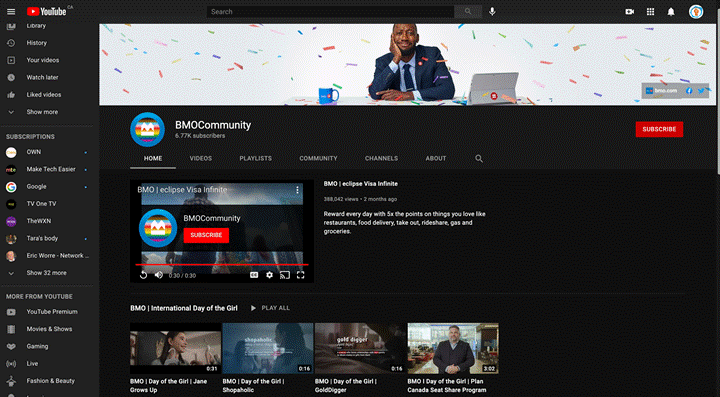Start voice search with microphone icon

pyautogui.click(x=492, y=11)
